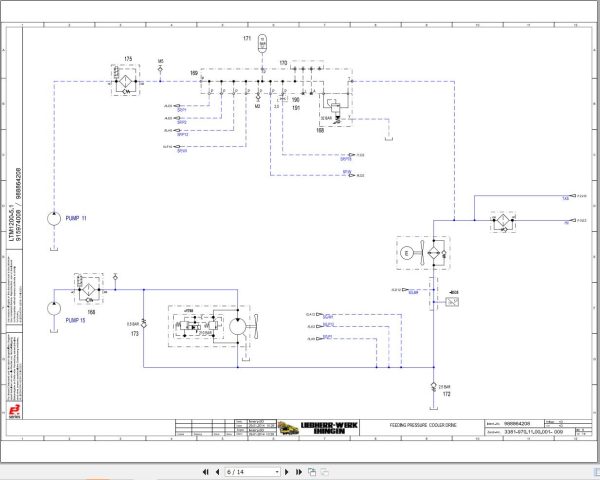Click the check valve label 172
This screenshot has height=480, width=600.
pyautogui.click(x=446, y=394)
